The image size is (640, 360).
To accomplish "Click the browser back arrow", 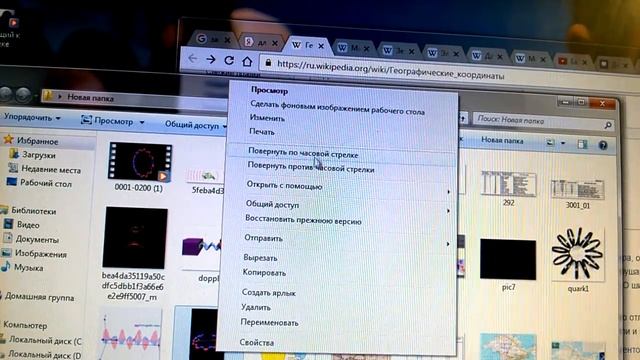I will click(x=192, y=59).
